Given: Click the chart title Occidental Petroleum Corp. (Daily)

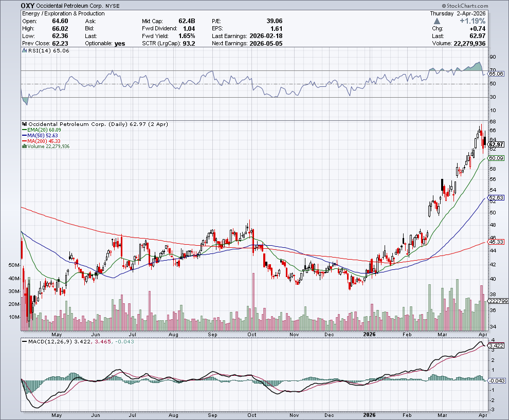Looking at the screenshot, I should [x=78, y=124].
